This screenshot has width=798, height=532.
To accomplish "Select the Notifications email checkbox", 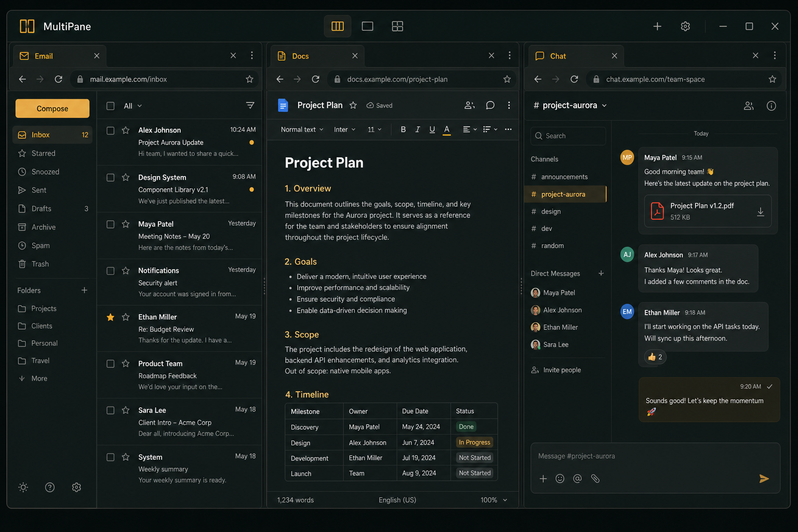I will tap(110, 271).
